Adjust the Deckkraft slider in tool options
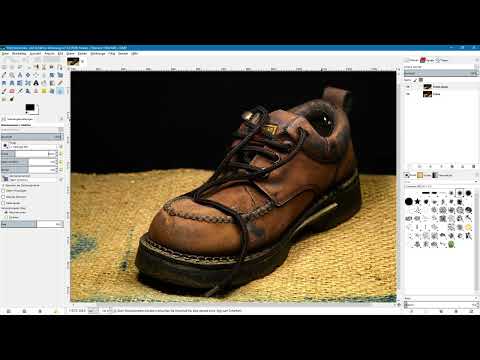 (31, 137)
